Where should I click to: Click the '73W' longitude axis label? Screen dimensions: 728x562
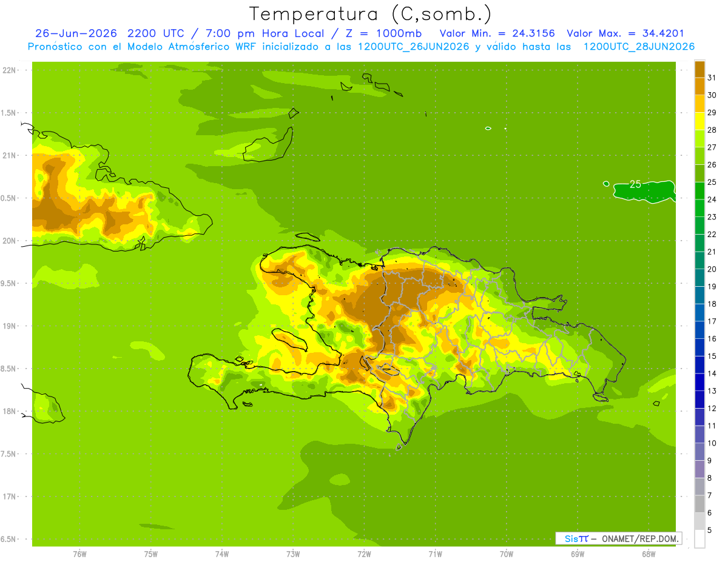coord(293,554)
